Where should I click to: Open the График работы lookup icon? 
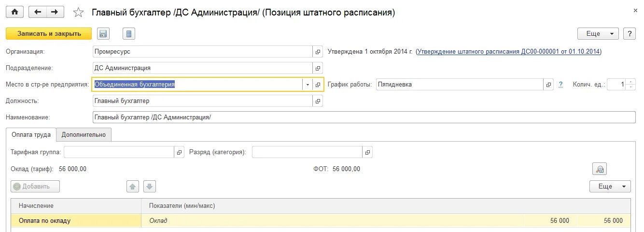point(549,85)
